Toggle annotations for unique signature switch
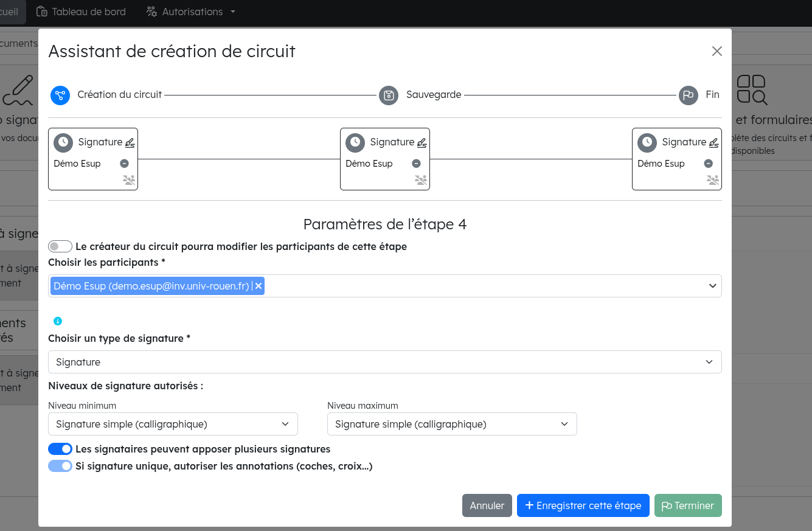This screenshot has height=531, width=812. [x=60, y=467]
